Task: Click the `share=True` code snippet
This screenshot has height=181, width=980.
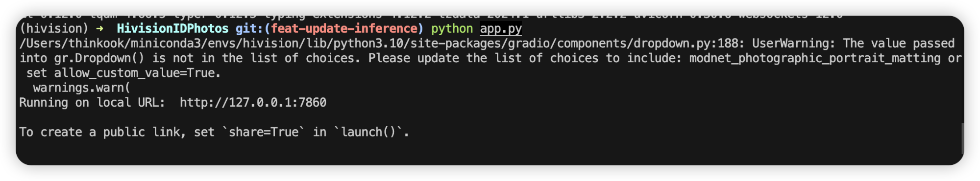Action: [x=264, y=132]
